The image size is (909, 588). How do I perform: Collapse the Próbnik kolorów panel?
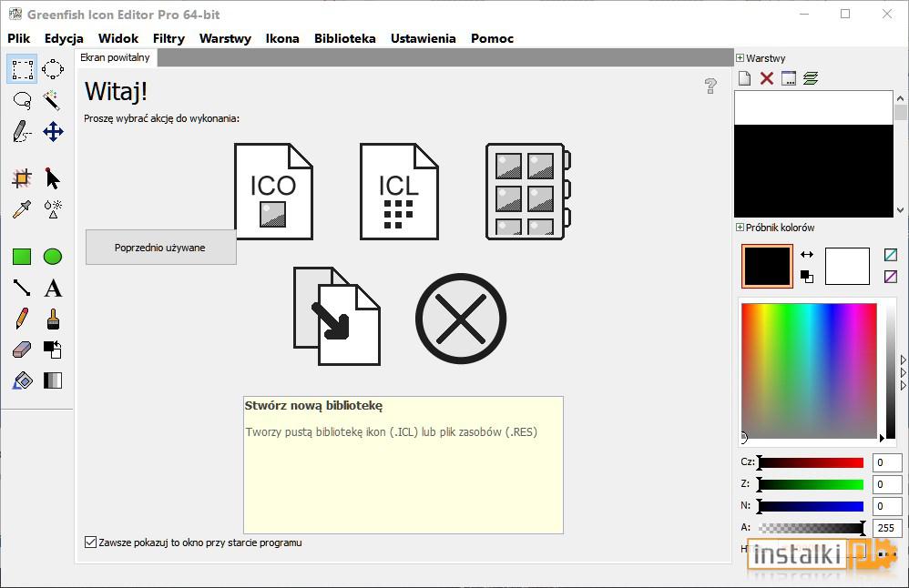click(x=740, y=227)
